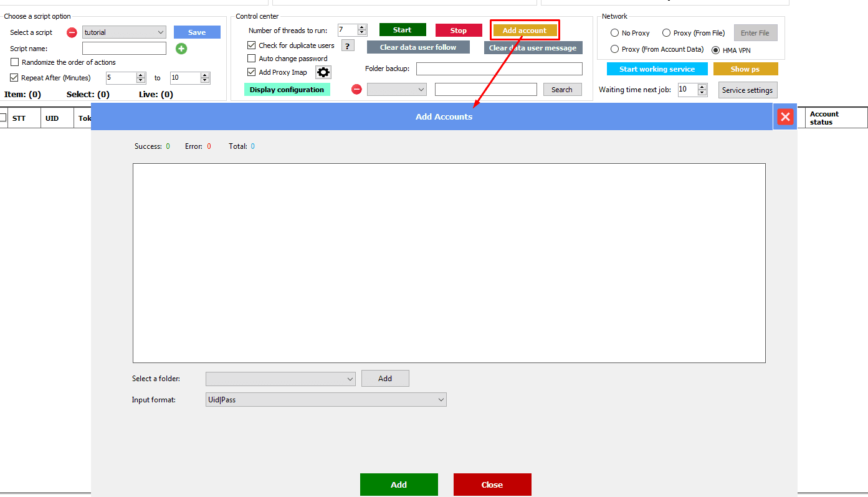Expand the Select a folder dropdown
Viewport: 868px width, 497px height.
350,379
